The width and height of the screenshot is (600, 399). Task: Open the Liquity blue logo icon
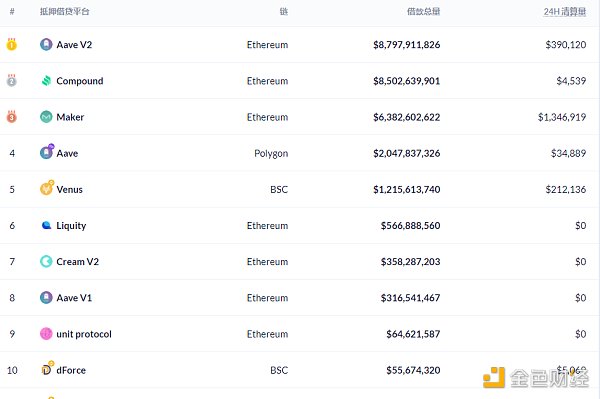tap(46, 225)
